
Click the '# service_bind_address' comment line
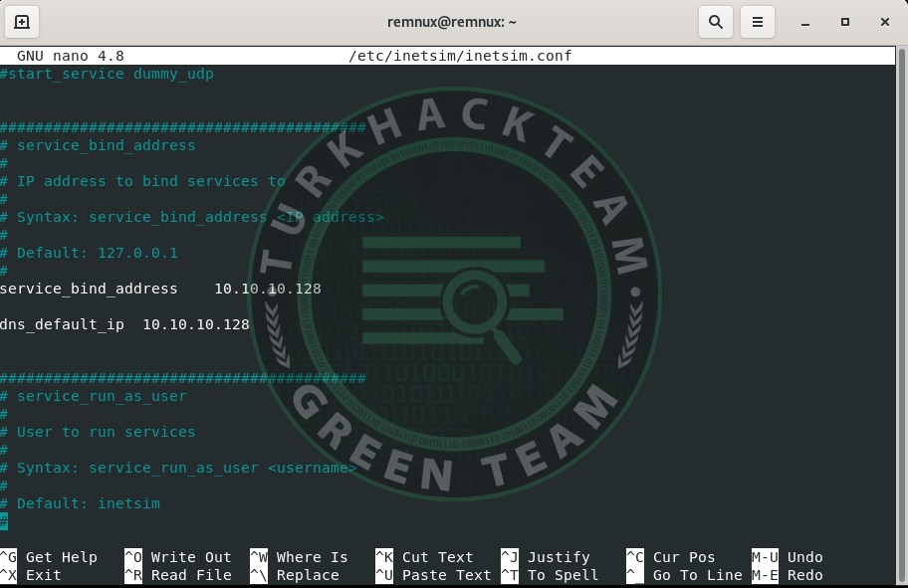[x=98, y=146]
